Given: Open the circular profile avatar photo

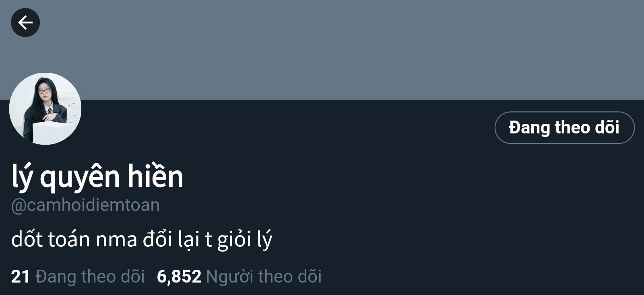Looking at the screenshot, I should tap(45, 109).
